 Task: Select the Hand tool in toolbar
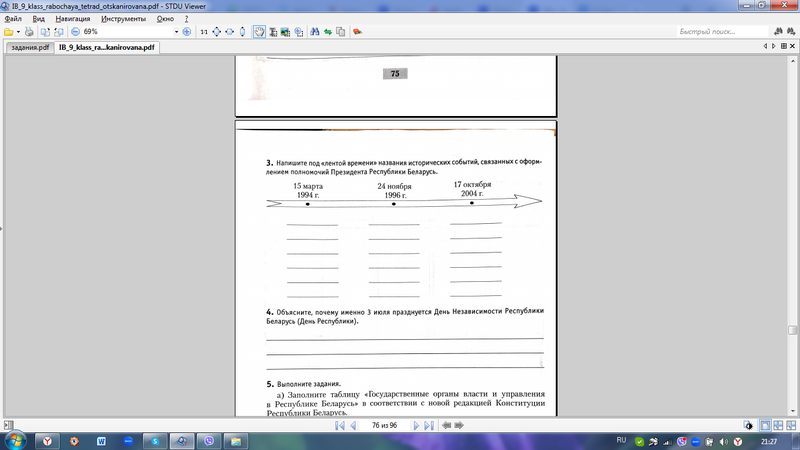tap(259, 32)
